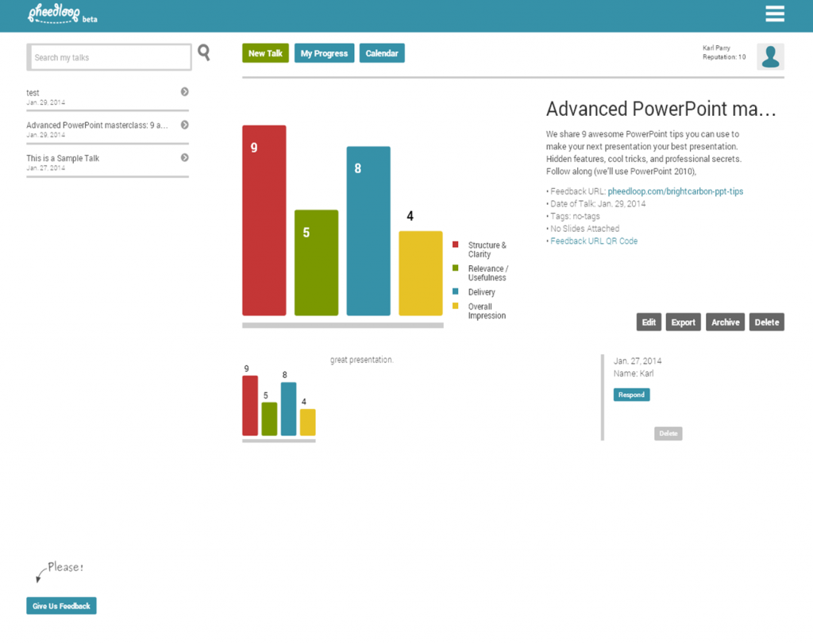Export the talk feedback
This screenshot has width=813, height=644.
[683, 322]
